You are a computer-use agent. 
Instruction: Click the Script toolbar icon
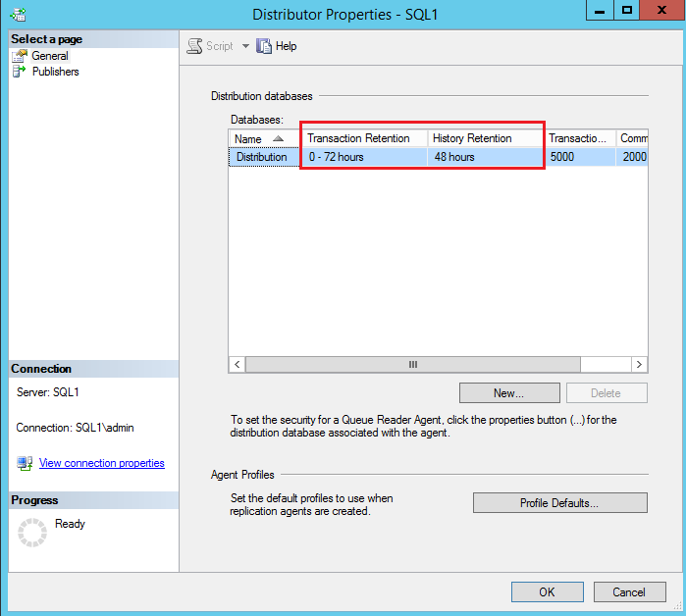point(194,46)
